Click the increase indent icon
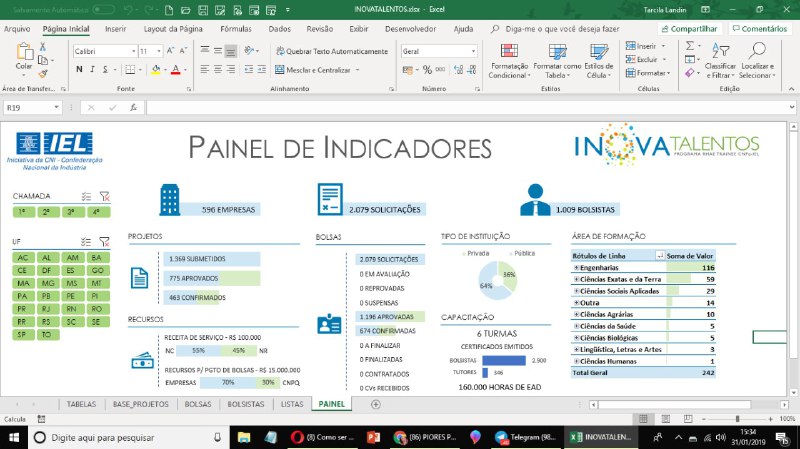This screenshot has width=800, height=449. click(261, 69)
